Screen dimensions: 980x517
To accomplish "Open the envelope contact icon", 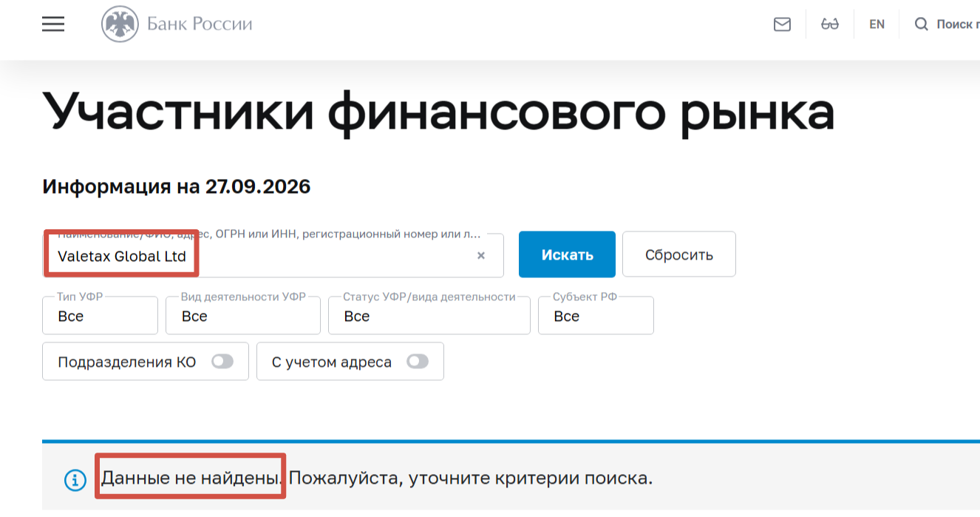I will pos(782,24).
